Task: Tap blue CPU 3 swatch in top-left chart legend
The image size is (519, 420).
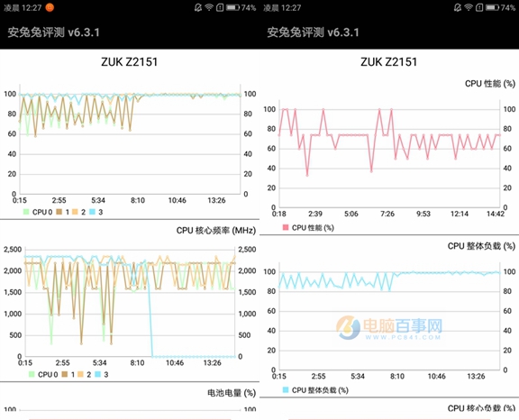Action: pyautogui.click(x=92, y=212)
